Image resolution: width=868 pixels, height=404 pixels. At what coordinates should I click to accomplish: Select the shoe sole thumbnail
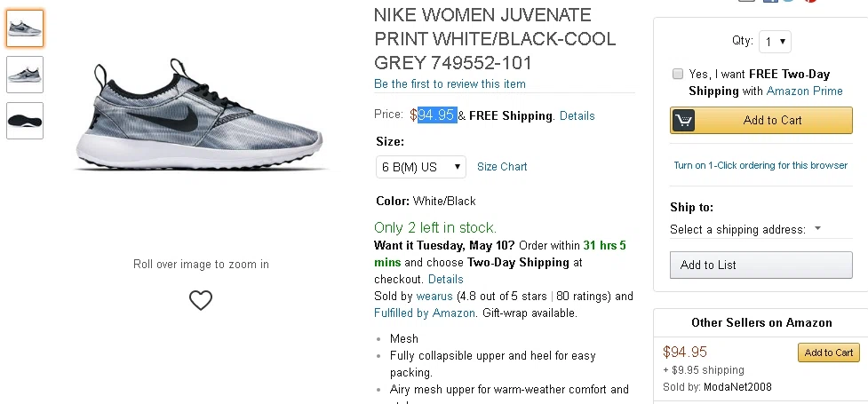[25, 120]
